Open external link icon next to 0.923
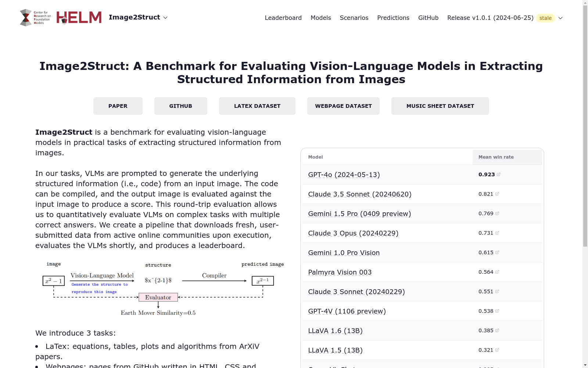This screenshot has height=368, width=588. [499, 174]
